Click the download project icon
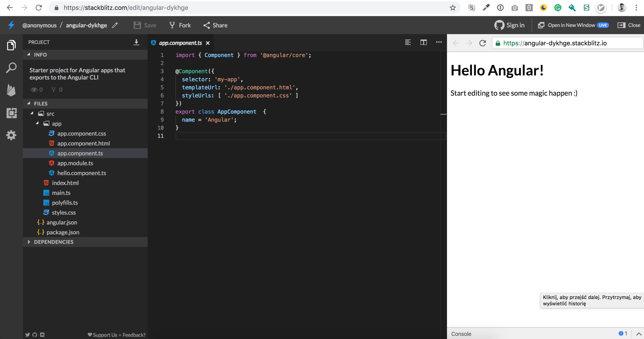 136,42
